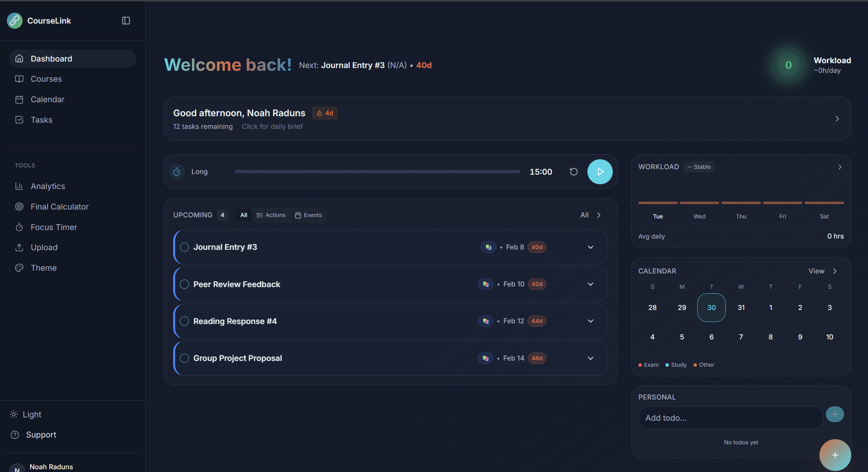Expand the Peer Review Feedback row

click(x=591, y=284)
